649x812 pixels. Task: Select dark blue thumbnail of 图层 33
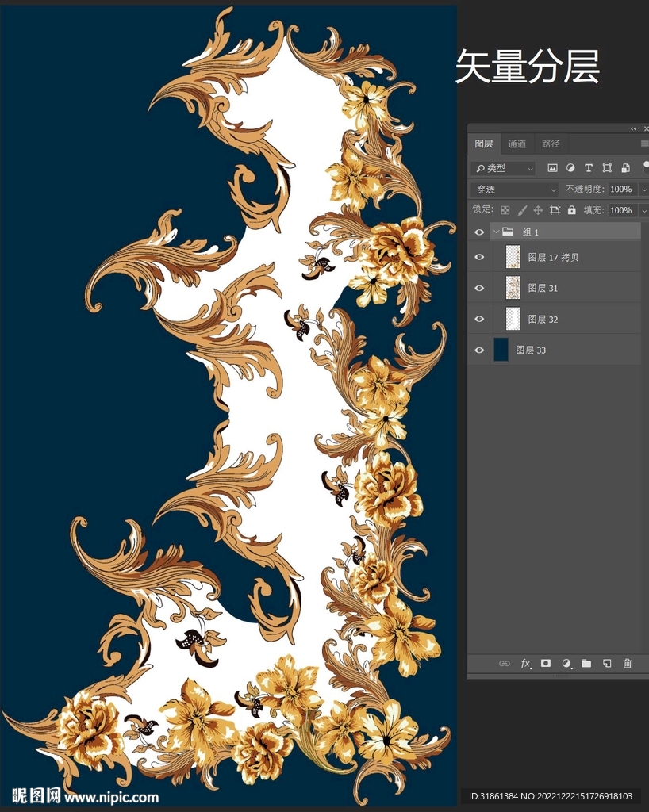pyautogui.click(x=501, y=350)
